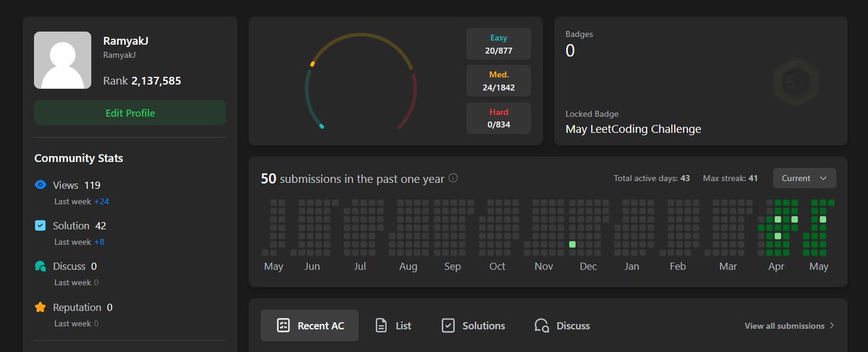Click the List document icon
868x352 pixels.
point(381,326)
